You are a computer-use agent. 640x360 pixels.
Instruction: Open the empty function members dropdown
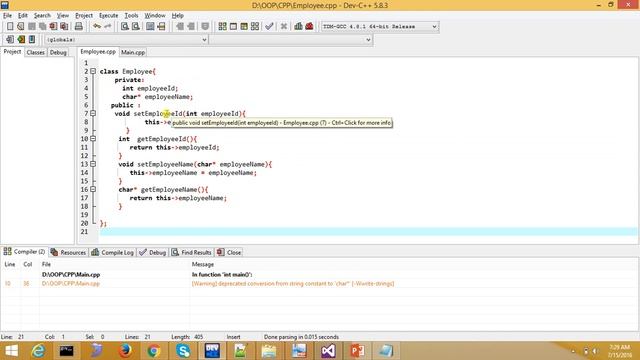tap(291, 40)
